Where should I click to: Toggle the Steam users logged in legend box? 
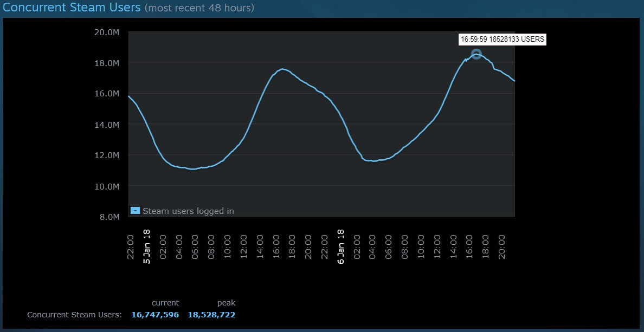[x=136, y=211]
